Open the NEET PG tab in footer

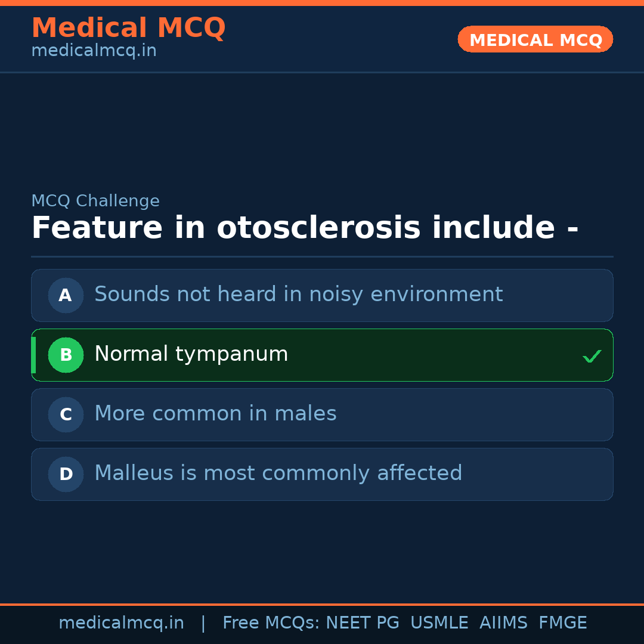point(362,622)
